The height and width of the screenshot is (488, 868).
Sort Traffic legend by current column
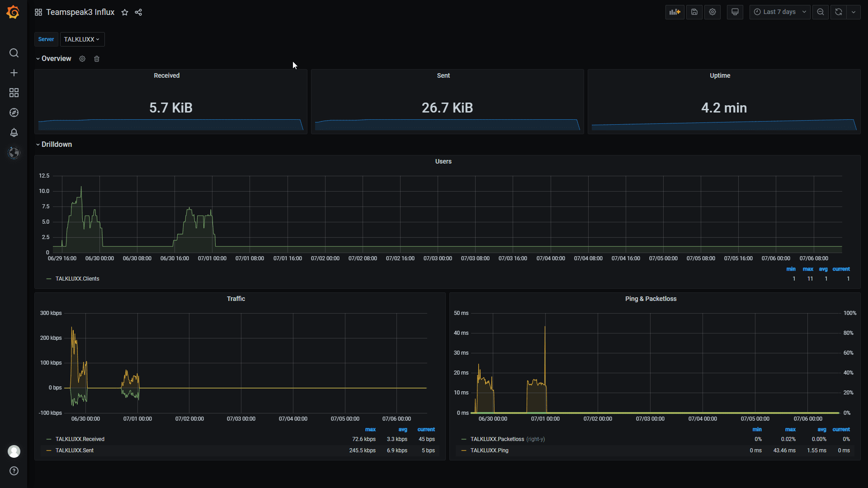[x=426, y=430]
